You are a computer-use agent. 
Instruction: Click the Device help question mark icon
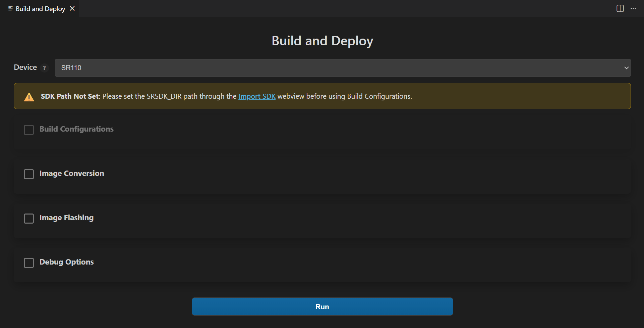[44, 68]
